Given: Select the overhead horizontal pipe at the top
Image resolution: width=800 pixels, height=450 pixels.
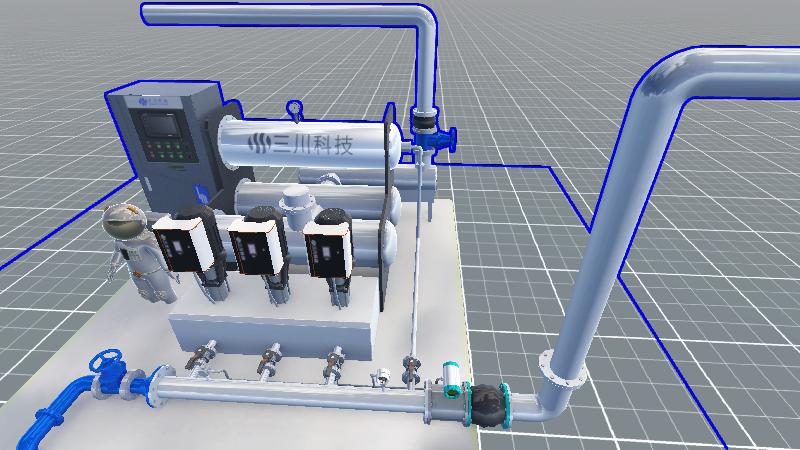Looking at the screenshot, I should [x=280, y=14].
